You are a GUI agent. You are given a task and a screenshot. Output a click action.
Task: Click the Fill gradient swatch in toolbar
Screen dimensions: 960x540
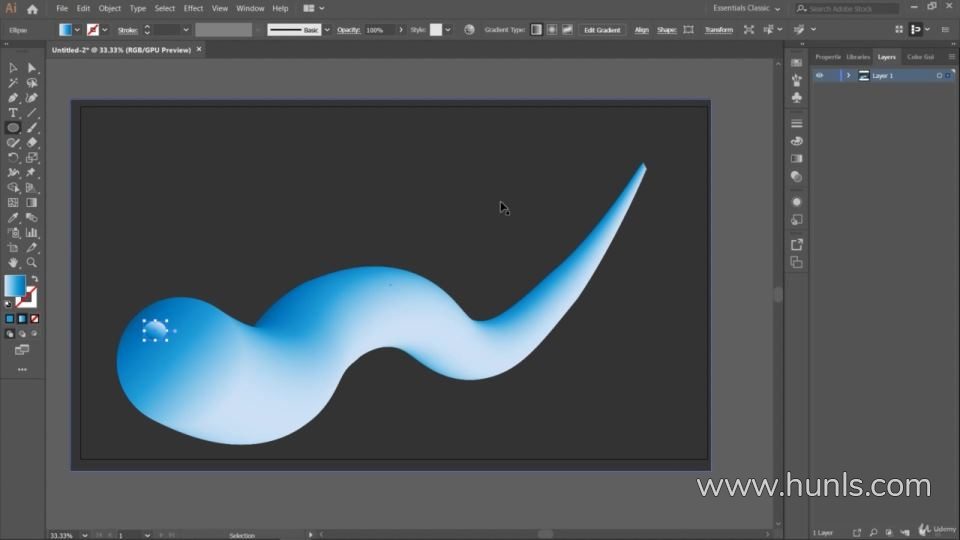14,286
